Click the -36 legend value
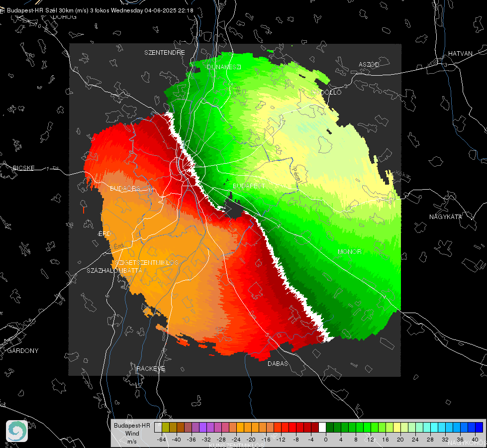The image size is (487, 448). pyautogui.click(x=192, y=440)
